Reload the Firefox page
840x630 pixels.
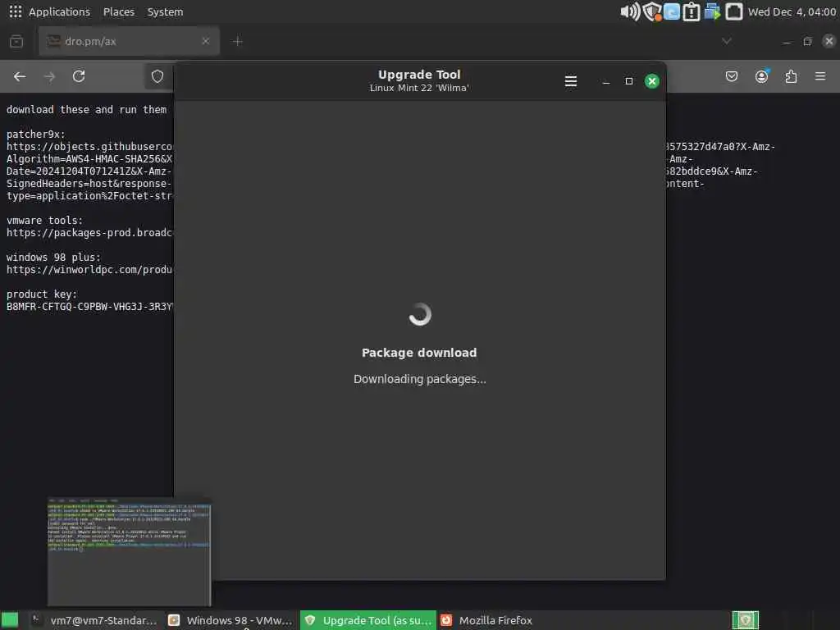click(79, 76)
